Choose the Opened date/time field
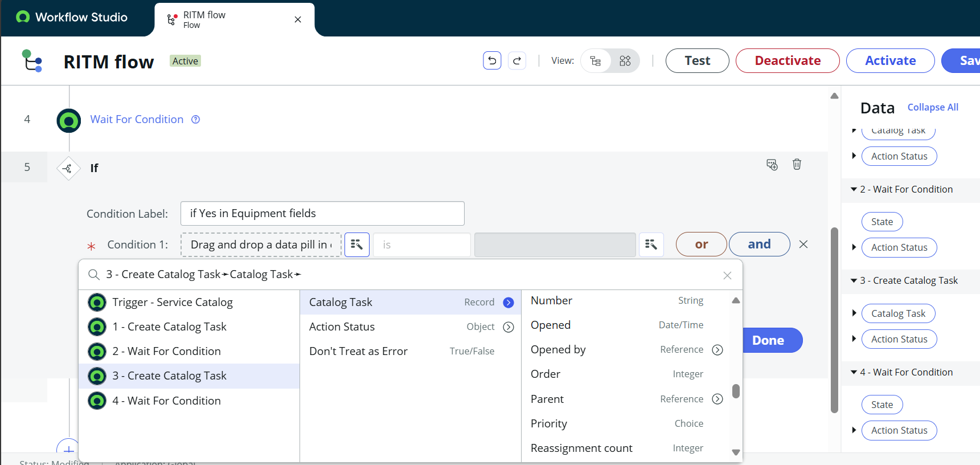 tap(625, 325)
